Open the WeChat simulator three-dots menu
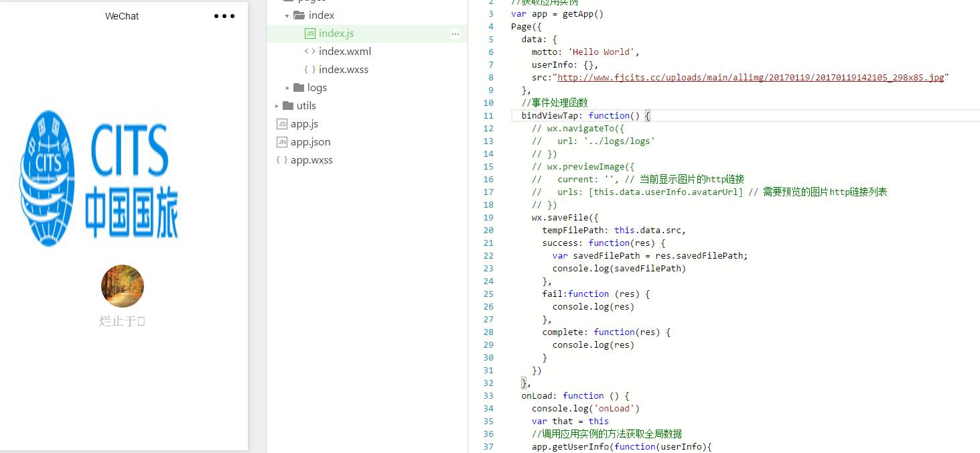This screenshot has height=453, width=980. [224, 16]
